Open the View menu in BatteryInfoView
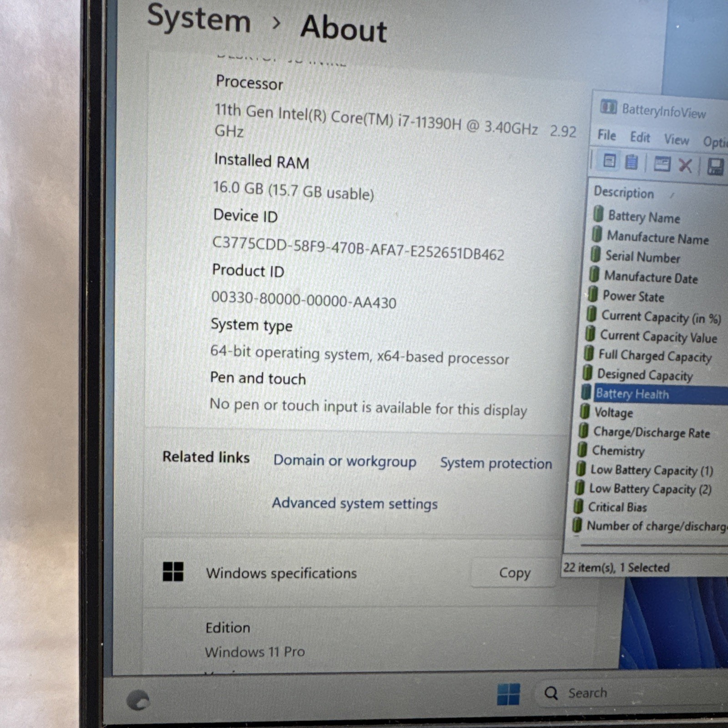Image resolution: width=728 pixels, height=728 pixels. coord(677,139)
